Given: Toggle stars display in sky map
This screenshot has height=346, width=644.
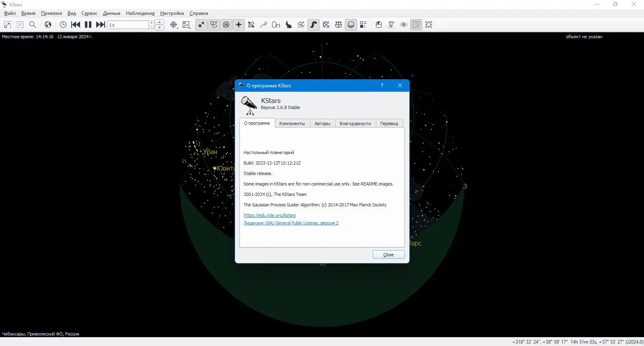Looking at the screenshot, I should click(x=201, y=25).
